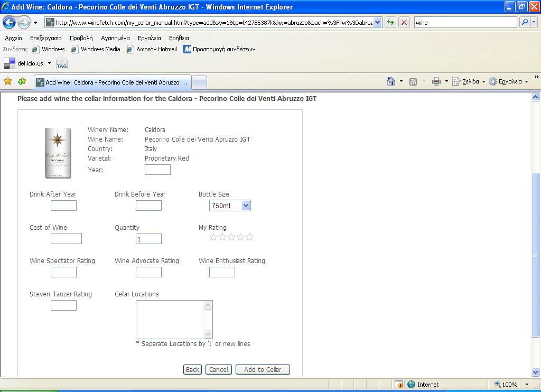Click the Wine Enthusiast Rating field

click(x=222, y=272)
